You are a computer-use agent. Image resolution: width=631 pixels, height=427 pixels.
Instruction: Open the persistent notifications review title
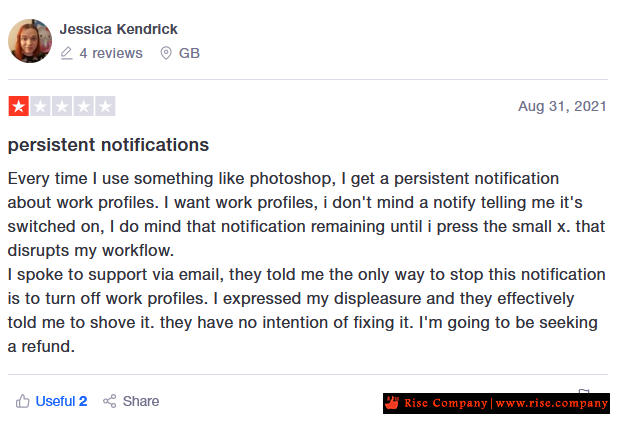[x=108, y=145]
